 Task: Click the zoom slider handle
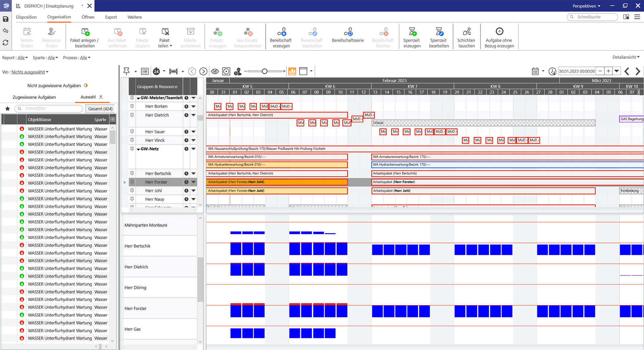[265, 71]
